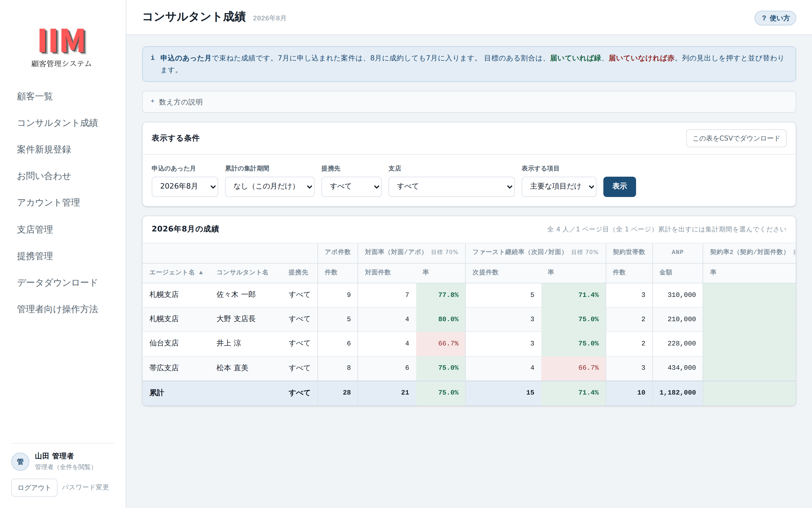Click the 仙台支店 agent cell
812x508 pixels.
point(164,343)
